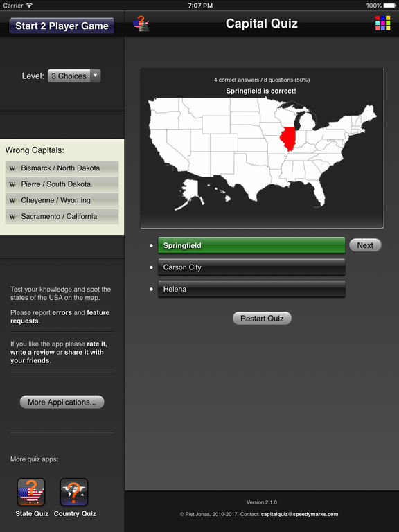Restart the quiz
Image resolution: width=399 pixels, height=532 pixels.
coord(262,318)
